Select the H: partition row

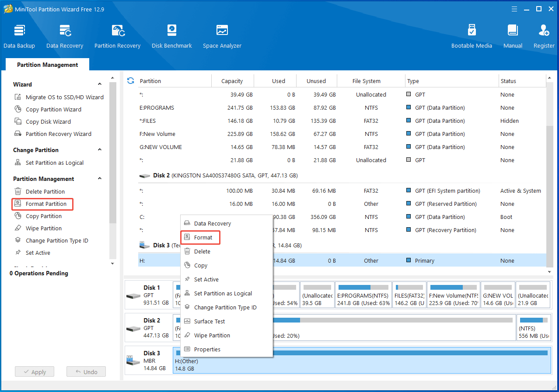coord(342,260)
